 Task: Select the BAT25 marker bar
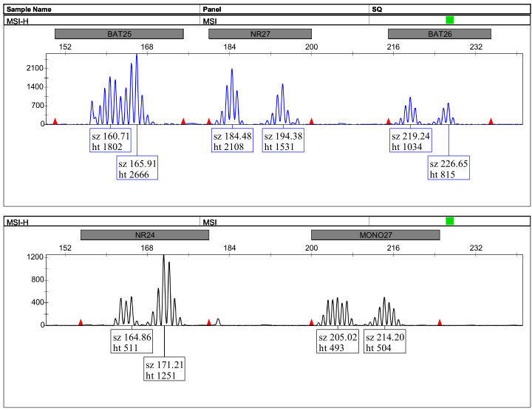[x=119, y=34]
